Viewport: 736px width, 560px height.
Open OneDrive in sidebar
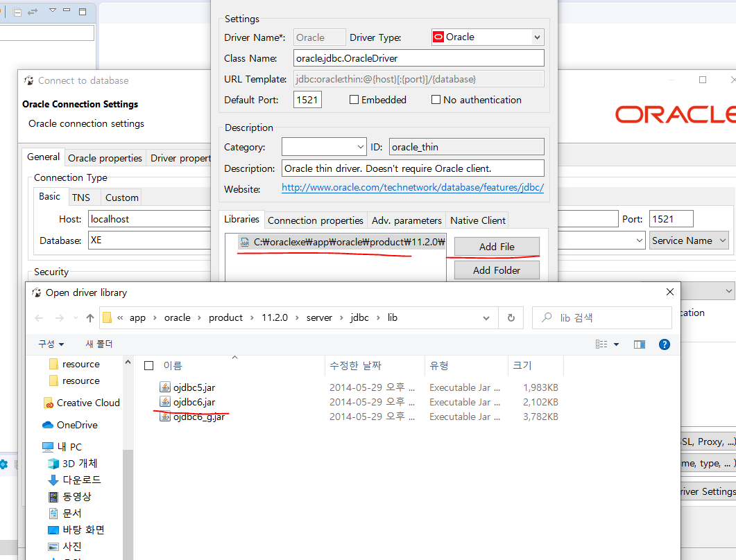[70, 425]
